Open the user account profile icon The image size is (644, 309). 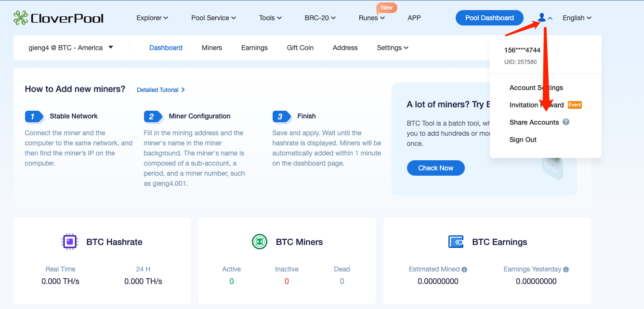coord(542,18)
